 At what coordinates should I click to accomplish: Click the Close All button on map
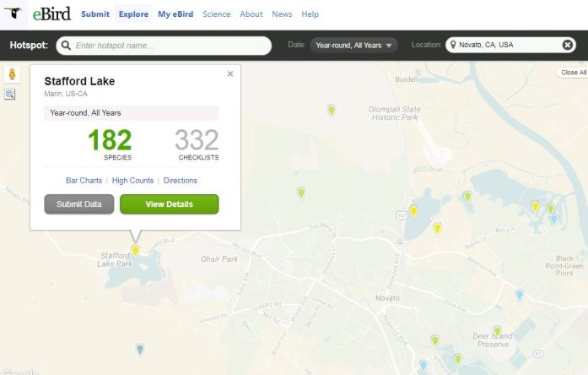tap(574, 73)
